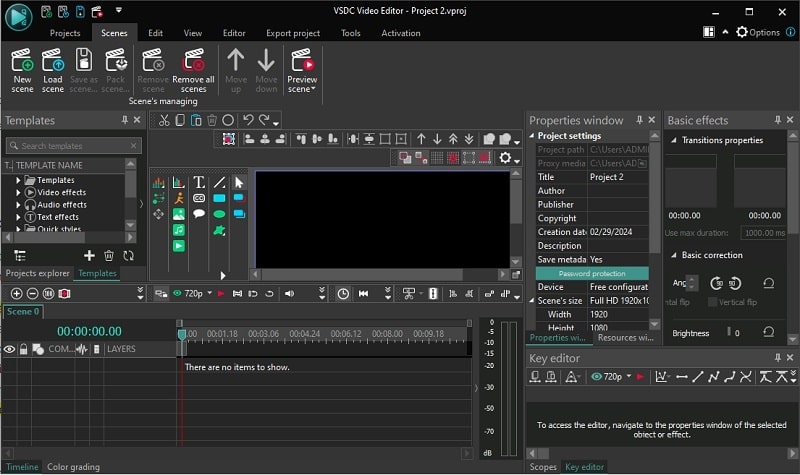The width and height of the screenshot is (800, 475).
Task: Click the Redo arrow icon
Action: click(x=264, y=120)
